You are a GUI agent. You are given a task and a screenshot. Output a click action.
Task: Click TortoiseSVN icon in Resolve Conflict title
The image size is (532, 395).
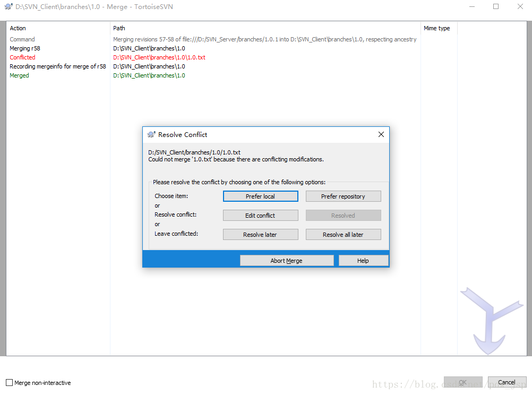[151, 134]
